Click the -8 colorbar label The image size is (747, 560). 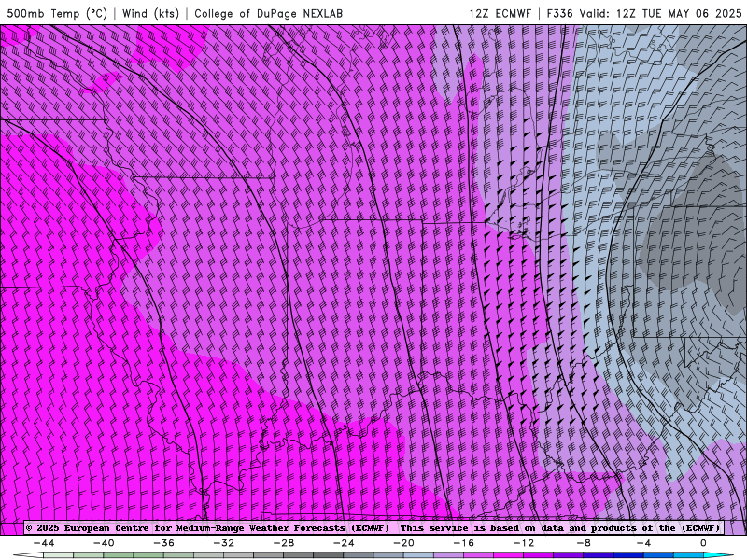pyautogui.click(x=585, y=543)
